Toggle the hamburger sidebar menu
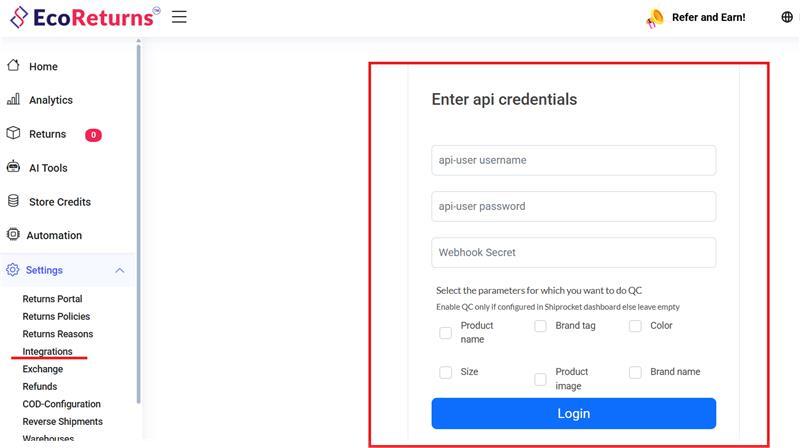Viewport: 800px width, 448px height. pyautogui.click(x=179, y=17)
